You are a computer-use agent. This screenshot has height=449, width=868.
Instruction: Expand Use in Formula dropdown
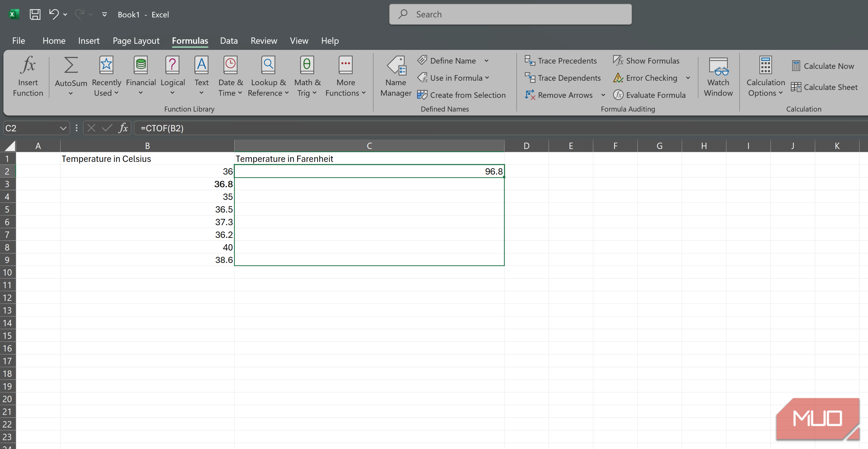pyautogui.click(x=487, y=78)
